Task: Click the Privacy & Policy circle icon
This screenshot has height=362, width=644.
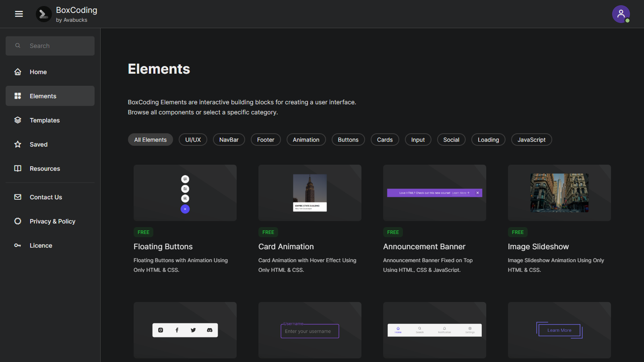Action: coord(18,221)
